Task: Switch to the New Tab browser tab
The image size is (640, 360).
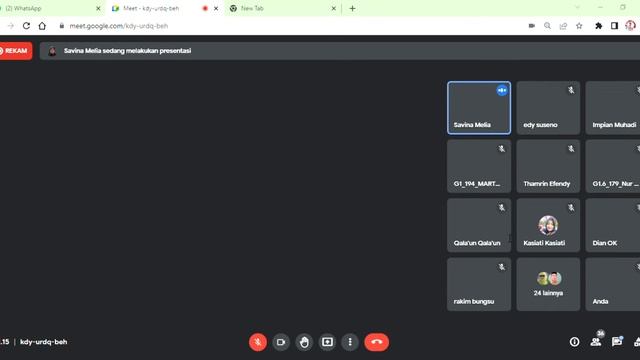Action: pyautogui.click(x=282, y=8)
